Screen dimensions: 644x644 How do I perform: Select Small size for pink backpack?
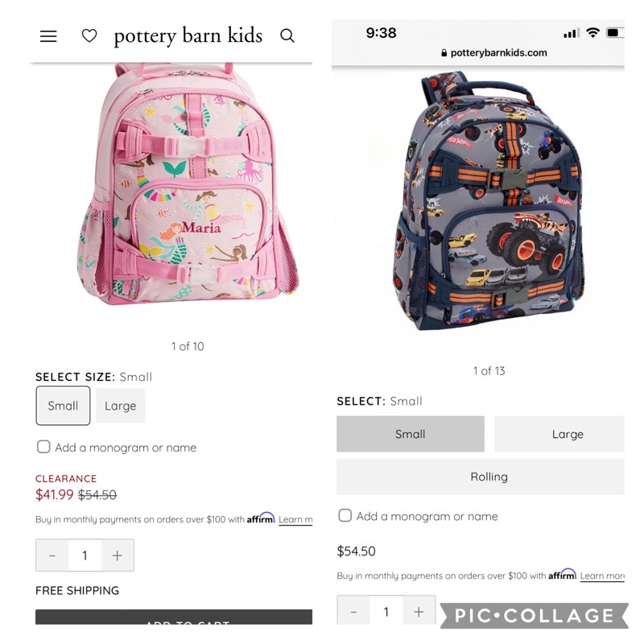(x=63, y=406)
